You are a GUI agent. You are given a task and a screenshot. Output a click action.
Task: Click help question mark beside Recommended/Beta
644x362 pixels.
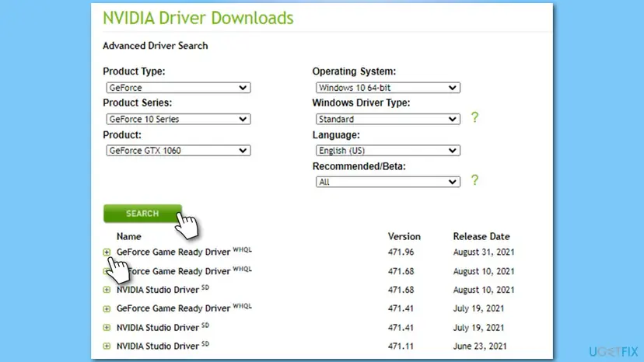(474, 180)
